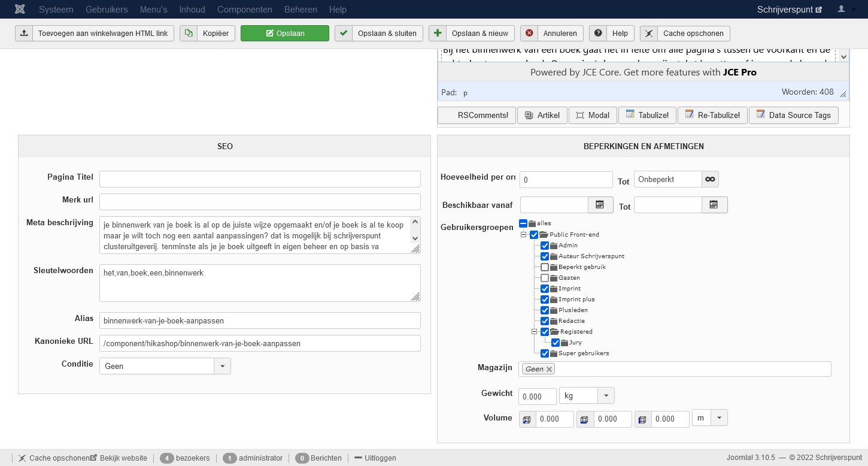Image resolution: width=868 pixels, height=466 pixels.
Task: Uncheck the Admin user group
Action: (x=545, y=246)
